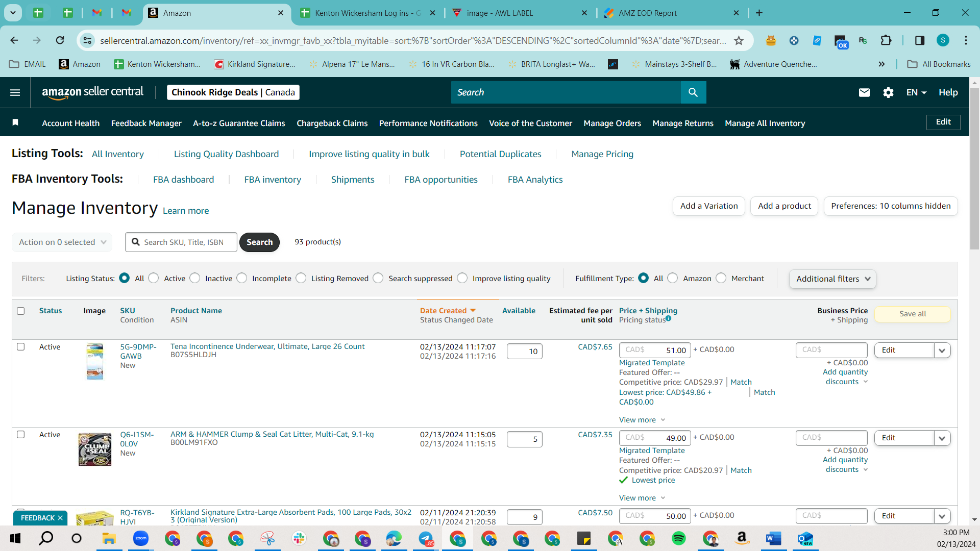Bookmark this page with the star icon
The height and width of the screenshot is (551, 980).
pos(739,40)
